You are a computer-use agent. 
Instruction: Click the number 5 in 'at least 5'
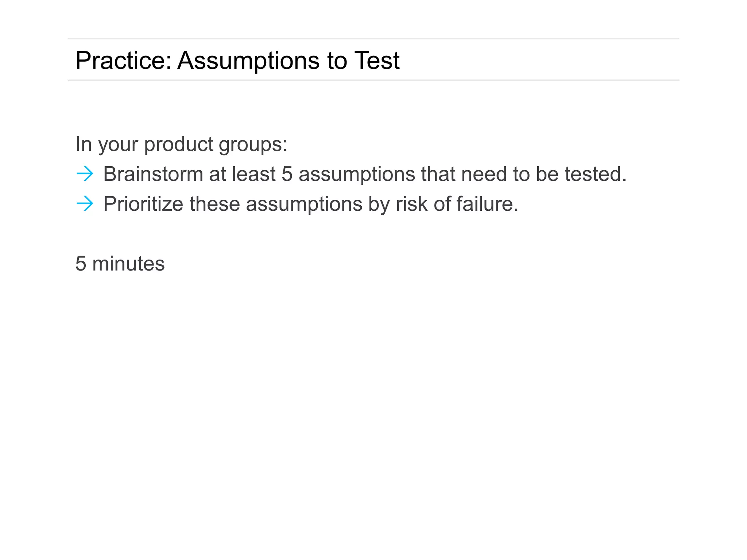click(x=287, y=174)
